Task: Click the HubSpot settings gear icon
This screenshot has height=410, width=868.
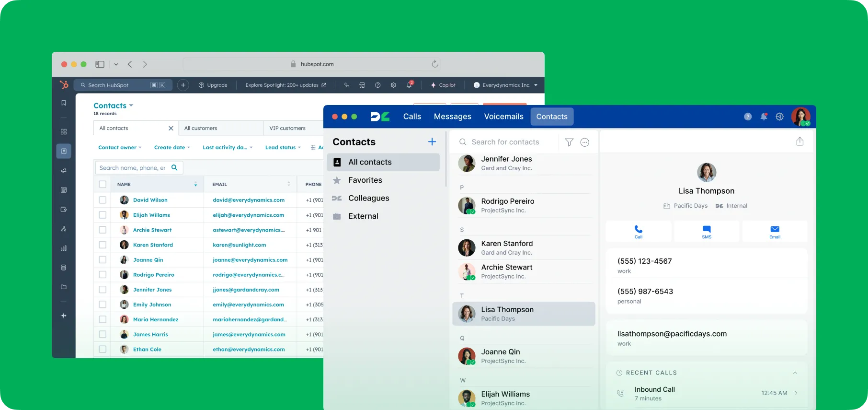Action: 393,85
